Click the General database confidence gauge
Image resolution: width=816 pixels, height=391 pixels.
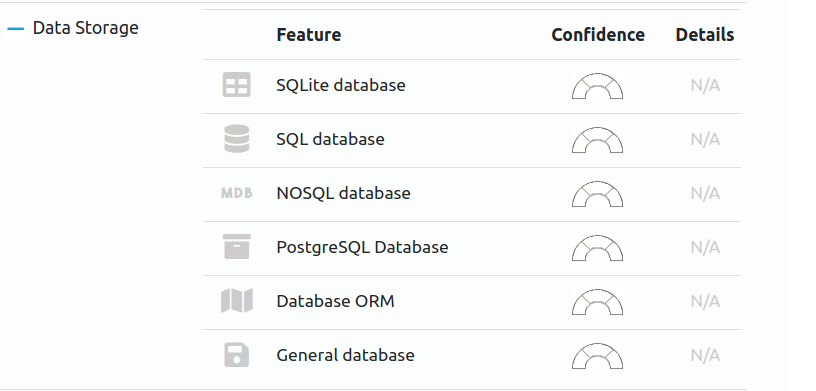point(597,356)
